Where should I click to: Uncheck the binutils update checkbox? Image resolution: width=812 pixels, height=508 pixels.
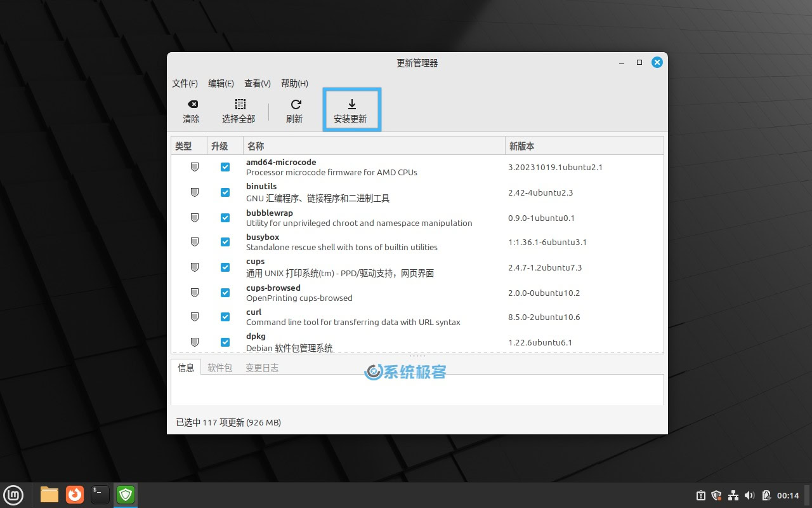coord(225,192)
